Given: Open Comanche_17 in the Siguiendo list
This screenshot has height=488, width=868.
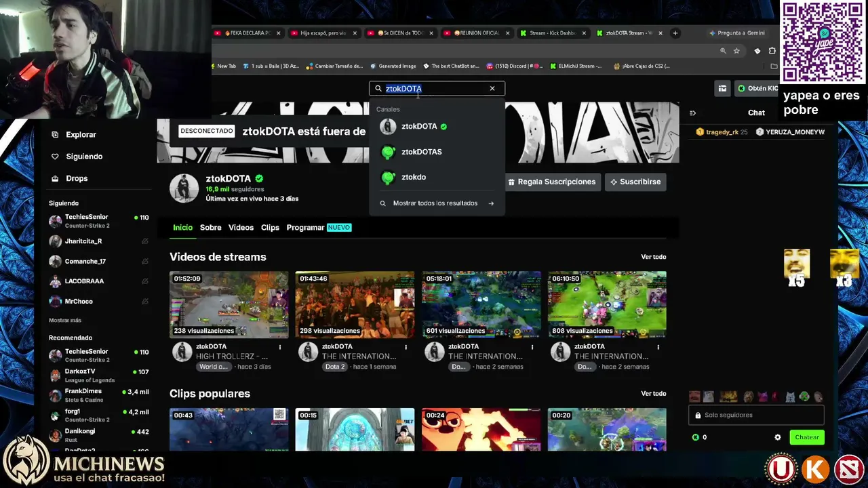Looking at the screenshot, I should tap(99, 261).
